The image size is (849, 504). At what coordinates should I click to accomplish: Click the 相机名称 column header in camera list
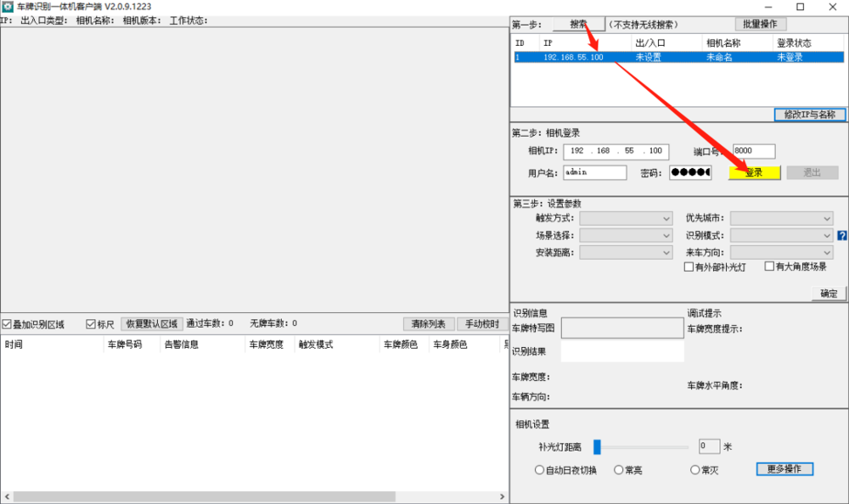click(738, 42)
